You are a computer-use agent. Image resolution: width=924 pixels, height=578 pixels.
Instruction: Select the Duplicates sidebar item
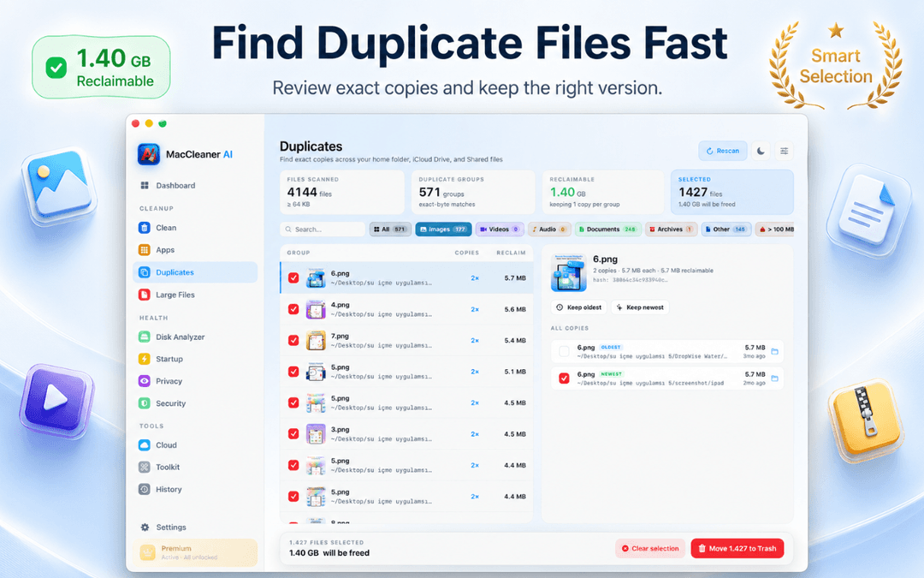point(195,272)
